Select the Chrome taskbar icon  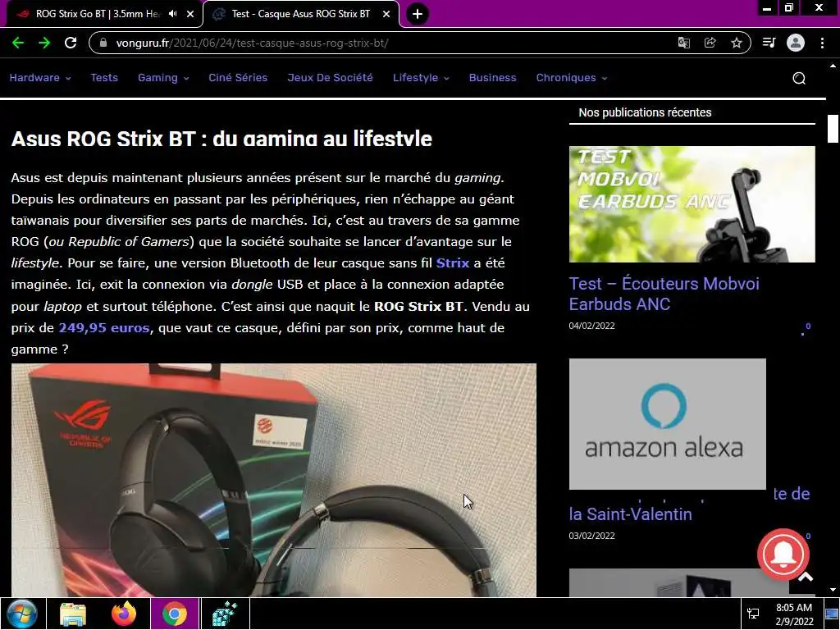(x=175, y=614)
